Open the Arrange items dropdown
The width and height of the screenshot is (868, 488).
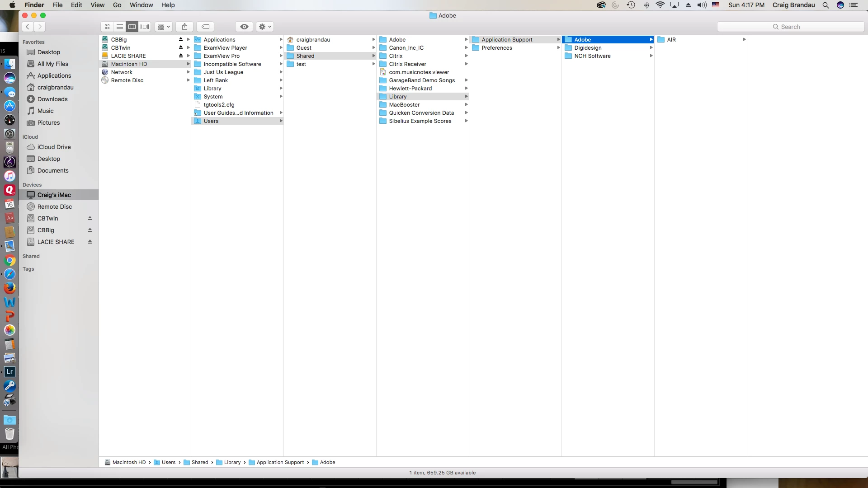[164, 27]
